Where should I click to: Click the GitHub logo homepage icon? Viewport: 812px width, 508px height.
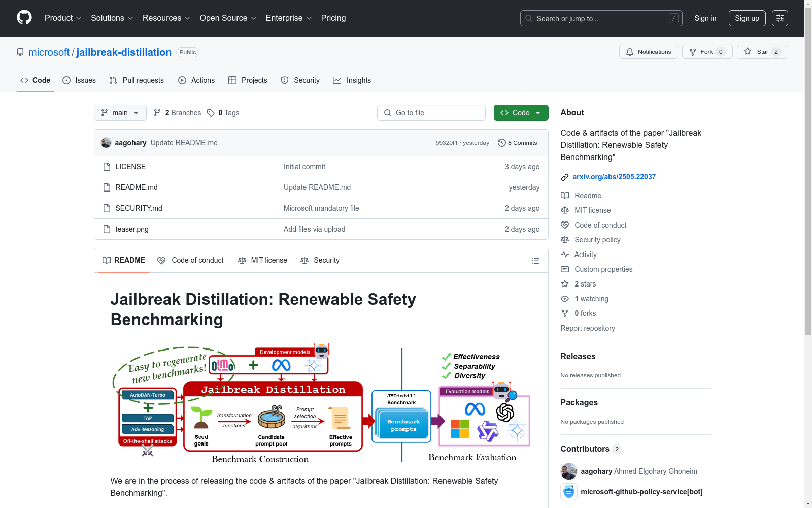24,18
